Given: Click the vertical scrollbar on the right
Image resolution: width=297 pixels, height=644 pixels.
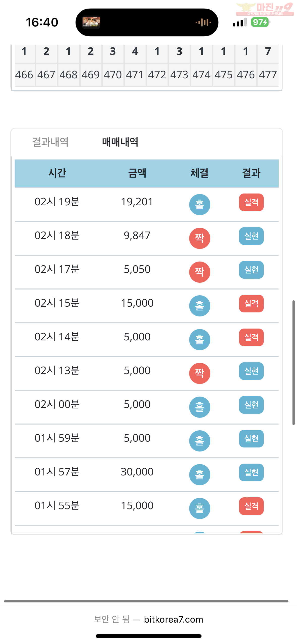Looking at the screenshot, I should [293, 363].
